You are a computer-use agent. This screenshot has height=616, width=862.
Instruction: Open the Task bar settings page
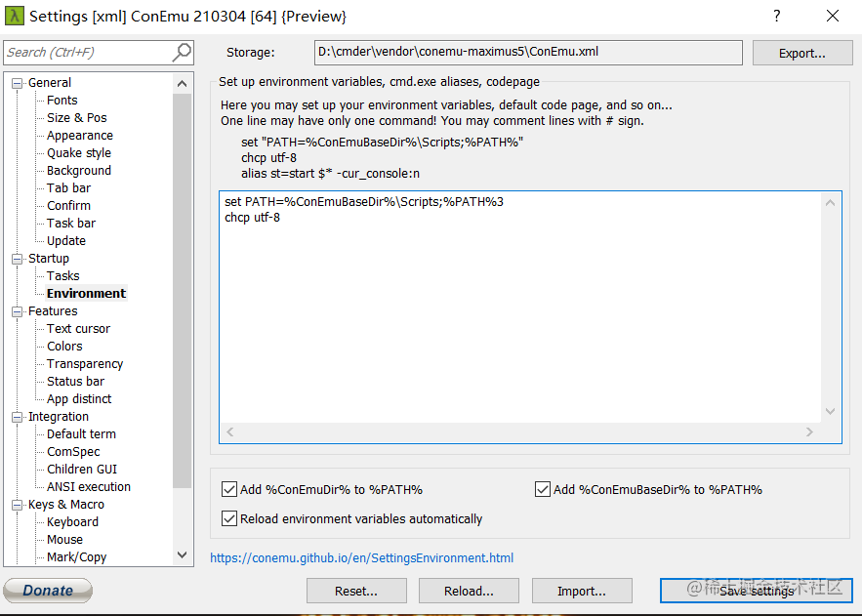coord(71,224)
